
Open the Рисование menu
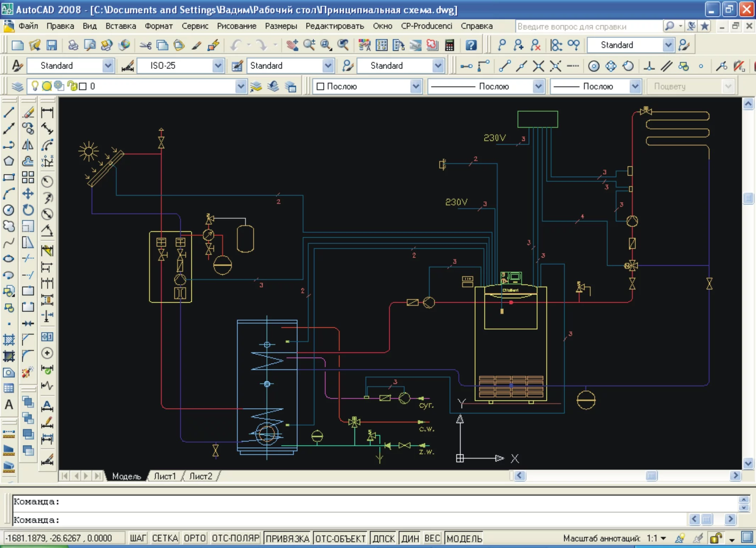pyautogui.click(x=236, y=26)
